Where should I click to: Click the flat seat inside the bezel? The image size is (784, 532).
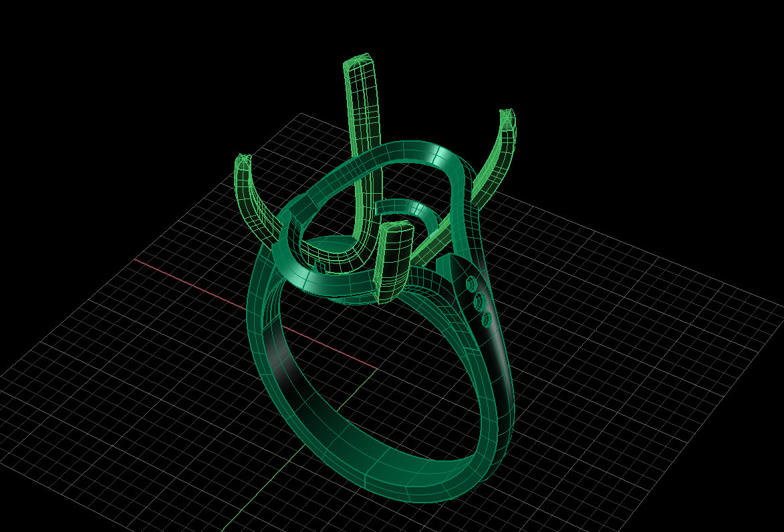pyautogui.click(x=328, y=251)
